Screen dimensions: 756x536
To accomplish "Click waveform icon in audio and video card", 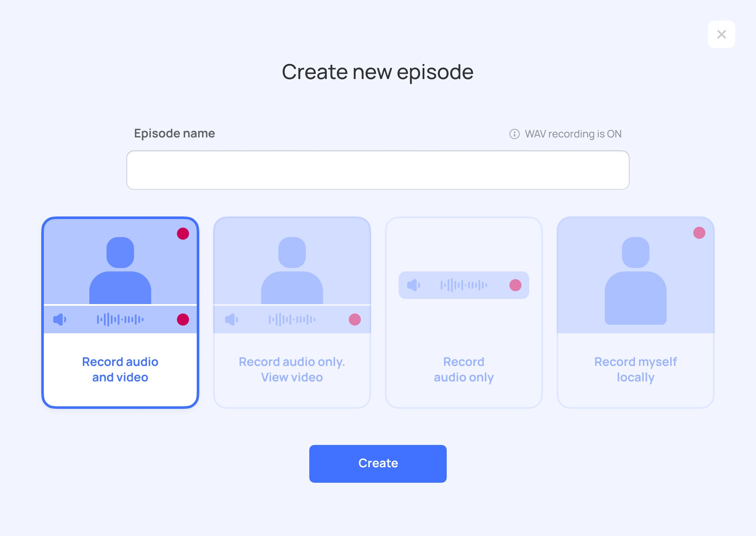I will coord(120,320).
